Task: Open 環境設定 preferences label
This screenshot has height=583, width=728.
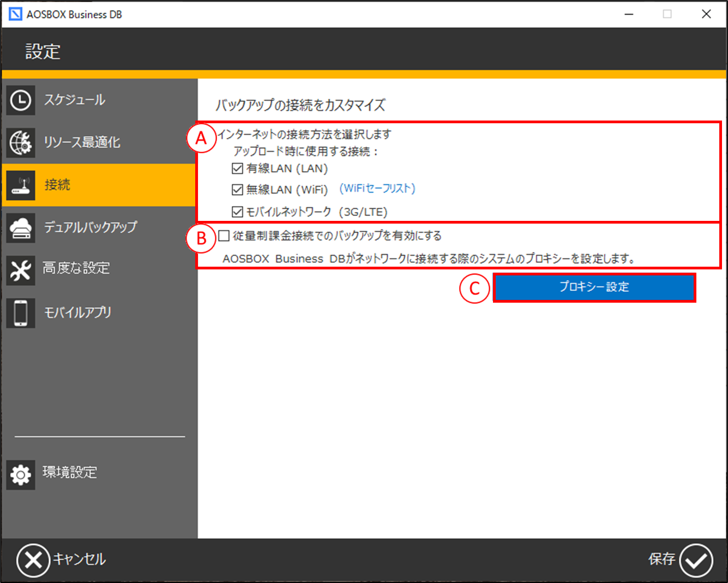Action: (x=70, y=472)
